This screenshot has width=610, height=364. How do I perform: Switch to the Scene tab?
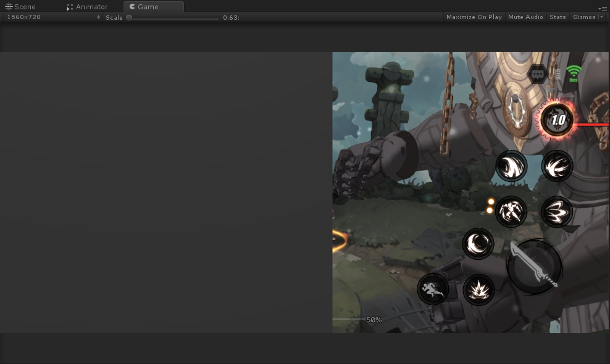[20, 7]
